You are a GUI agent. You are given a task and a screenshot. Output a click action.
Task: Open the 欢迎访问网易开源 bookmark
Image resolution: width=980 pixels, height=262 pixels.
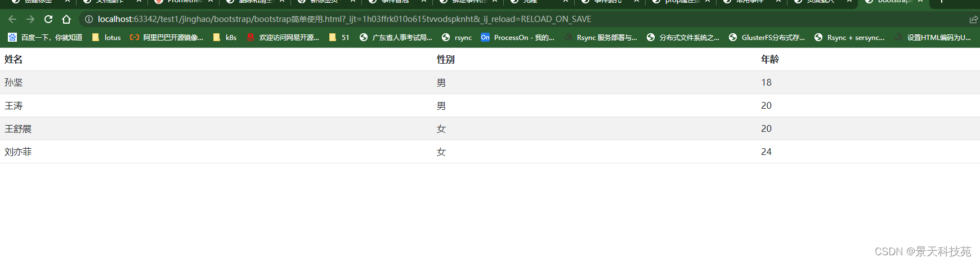pyautogui.click(x=283, y=37)
